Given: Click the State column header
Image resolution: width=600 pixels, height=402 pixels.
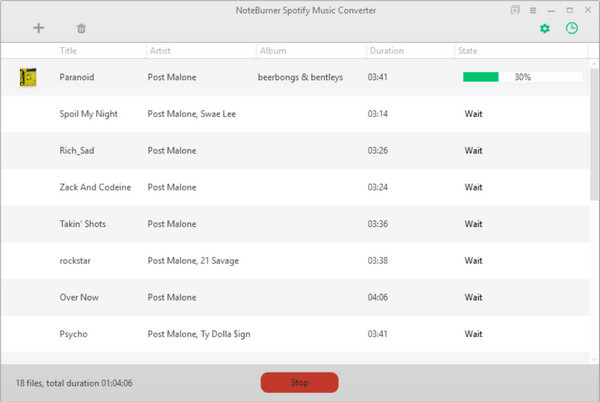Looking at the screenshot, I should pos(467,50).
